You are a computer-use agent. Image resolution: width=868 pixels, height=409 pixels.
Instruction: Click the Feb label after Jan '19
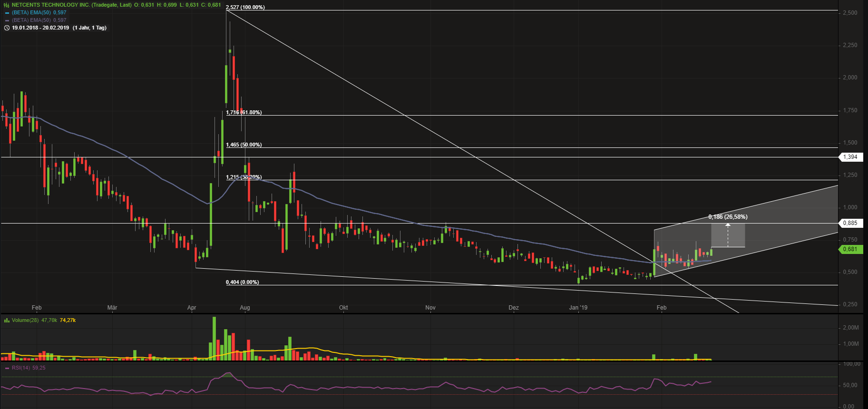(662, 308)
